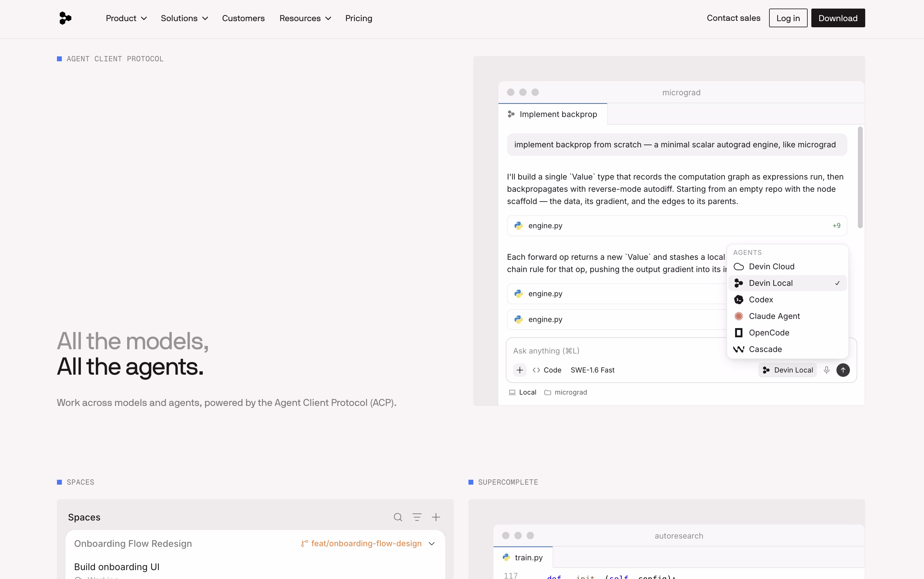Open the Resources dropdown menu

click(x=305, y=18)
